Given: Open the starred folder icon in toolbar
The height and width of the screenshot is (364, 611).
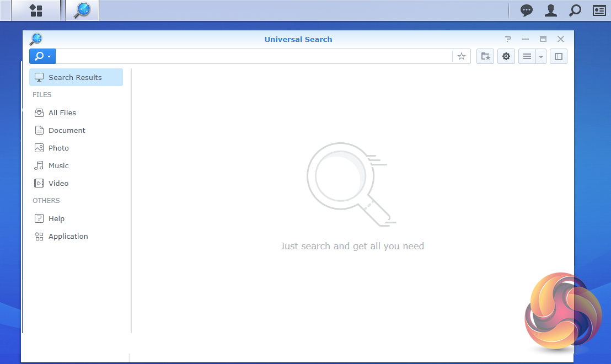Looking at the screenshot, I should (485, 56).
